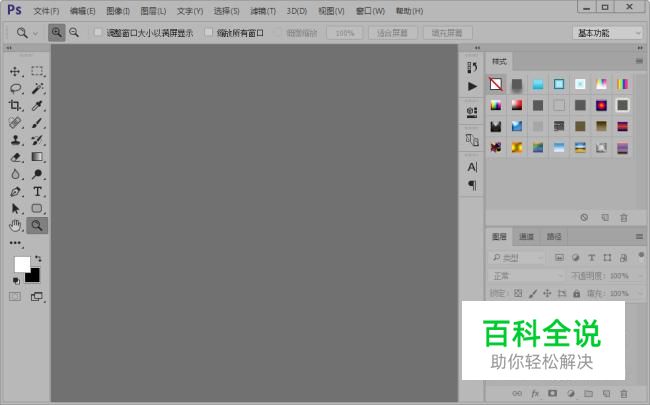Select the Horizontal Type tool
The width and height of the screenshot is (650, 405).
(37, 192)
